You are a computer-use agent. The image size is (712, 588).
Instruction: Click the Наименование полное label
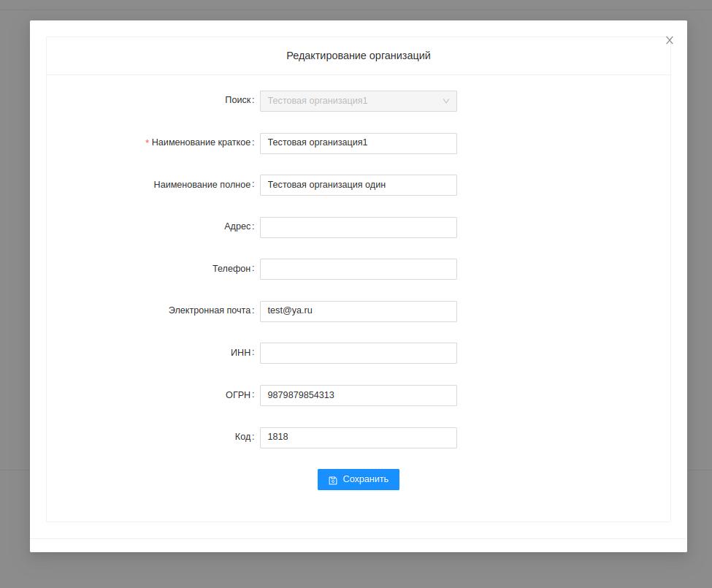tap(202, 185)
